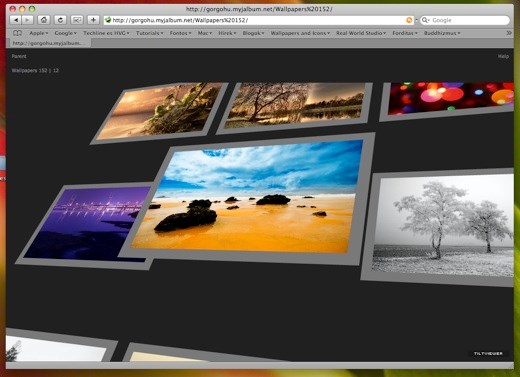This screenshot has width=520, height=377.
Task: Open the bookmarks book icon
Action: pos(17,33)
